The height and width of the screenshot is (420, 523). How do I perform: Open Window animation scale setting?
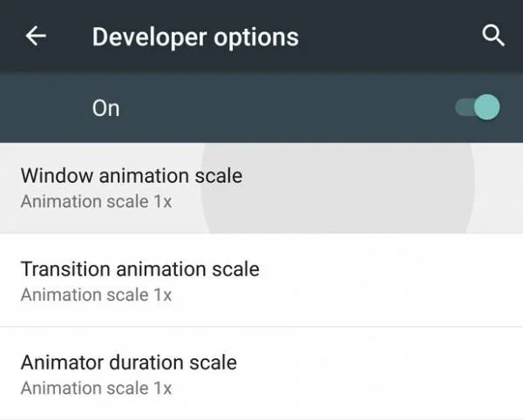click(261, 188)
